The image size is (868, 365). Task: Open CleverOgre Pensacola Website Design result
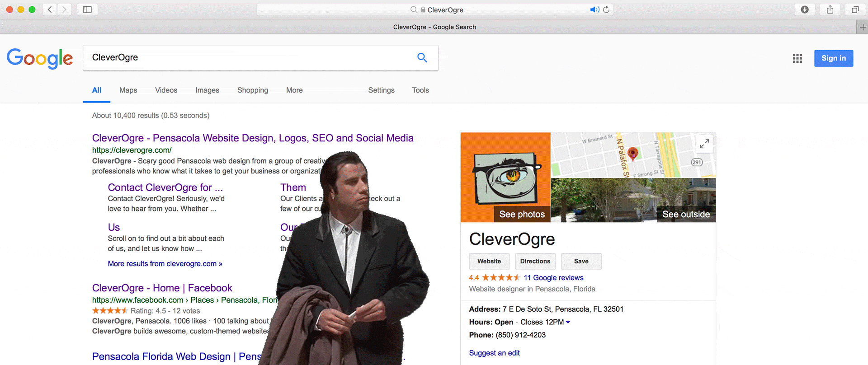click(253, 138)
